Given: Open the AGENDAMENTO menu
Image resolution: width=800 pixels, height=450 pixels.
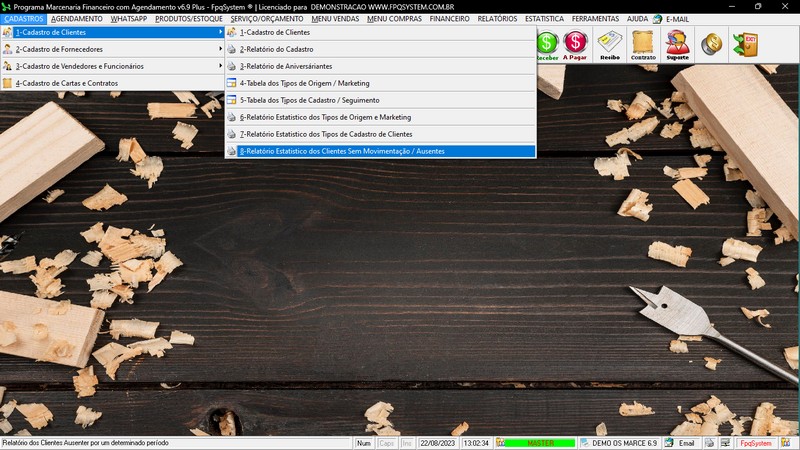Looking at the screenshot, I should 77,19.
